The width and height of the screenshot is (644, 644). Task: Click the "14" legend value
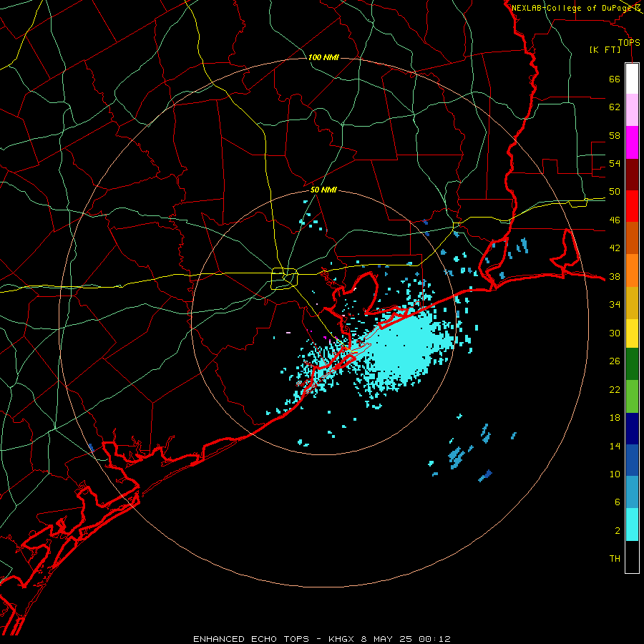(615, 447)
